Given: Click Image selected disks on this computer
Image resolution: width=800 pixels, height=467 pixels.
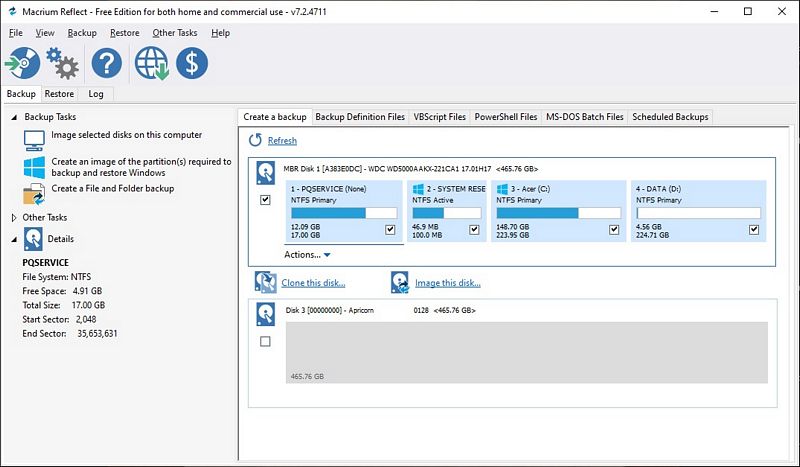Looking at the screenshot, I should (127, 135).
